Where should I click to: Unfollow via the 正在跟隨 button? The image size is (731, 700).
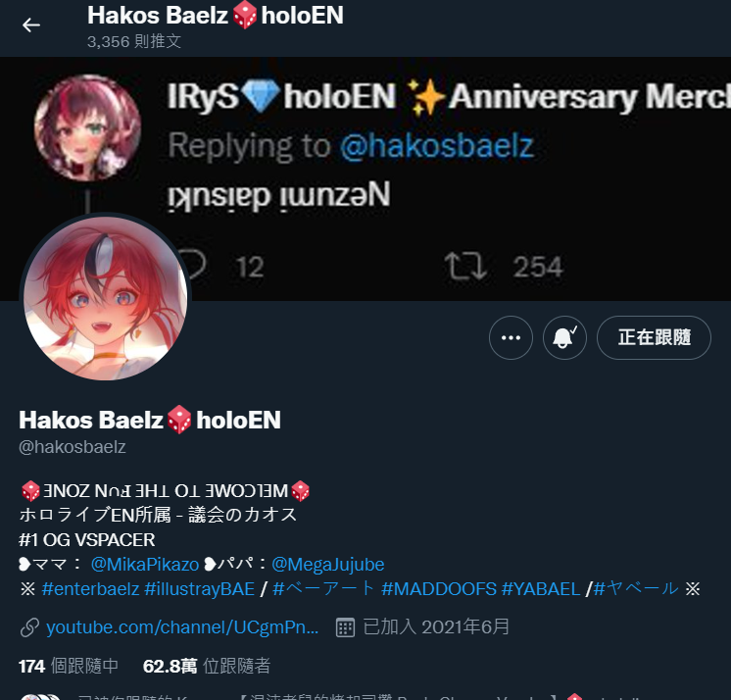pyautogui.click(x=654, y=337)
